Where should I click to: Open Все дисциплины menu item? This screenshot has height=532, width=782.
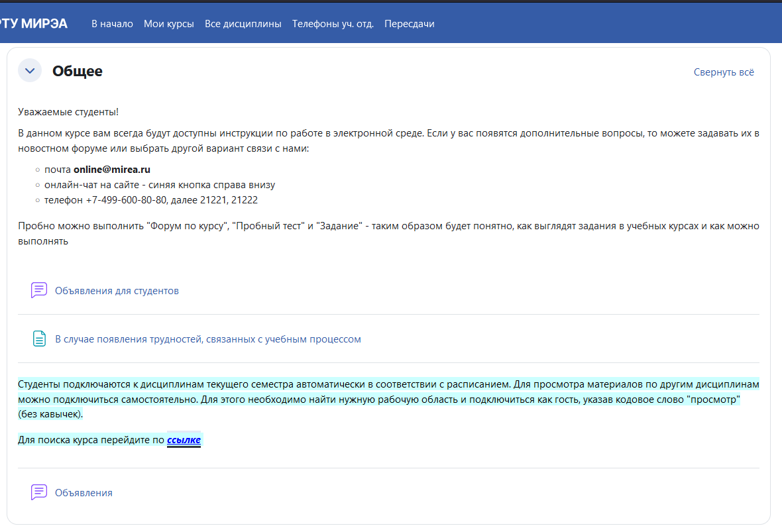pos(243,24)
